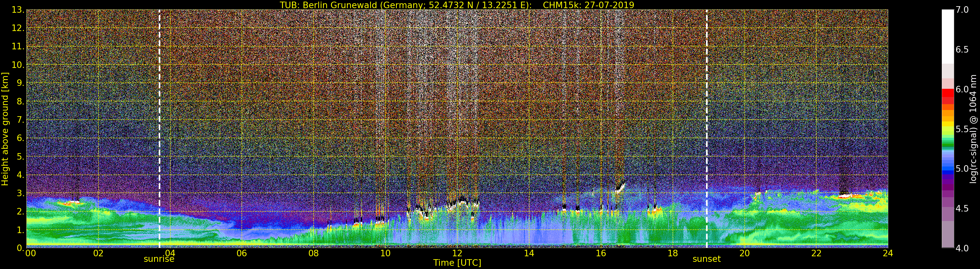
Task: Click the '7.' height tick label
Action: [x=20, y=120]
